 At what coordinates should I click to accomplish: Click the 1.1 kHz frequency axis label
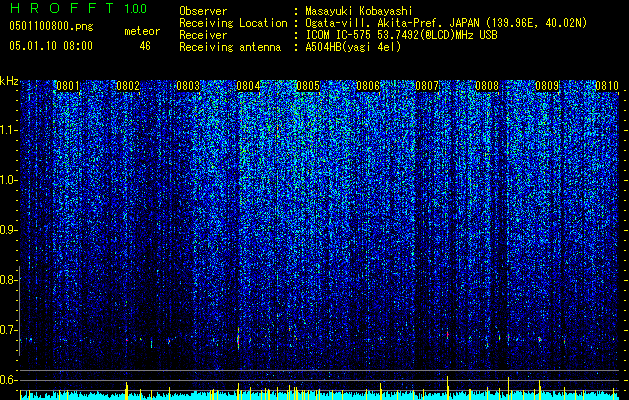pos(9,130)
